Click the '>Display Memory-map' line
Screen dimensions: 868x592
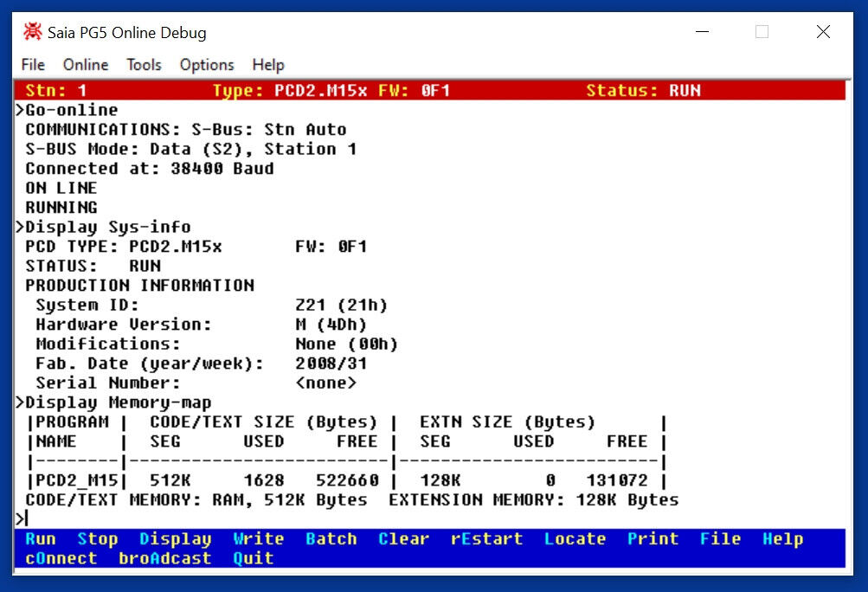pyautogui.click(x=113, y=402)
